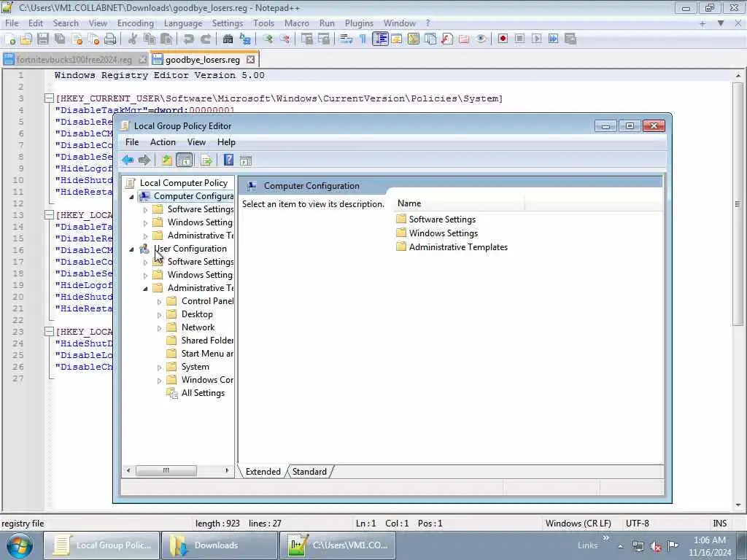Viewport: 747px width, 560px height.
Task: Open View menu in Group Policy Editor
Action: (196, 142)
